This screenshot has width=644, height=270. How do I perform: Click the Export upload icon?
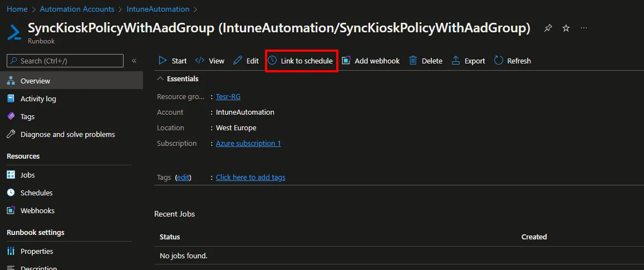pos(456,61)
